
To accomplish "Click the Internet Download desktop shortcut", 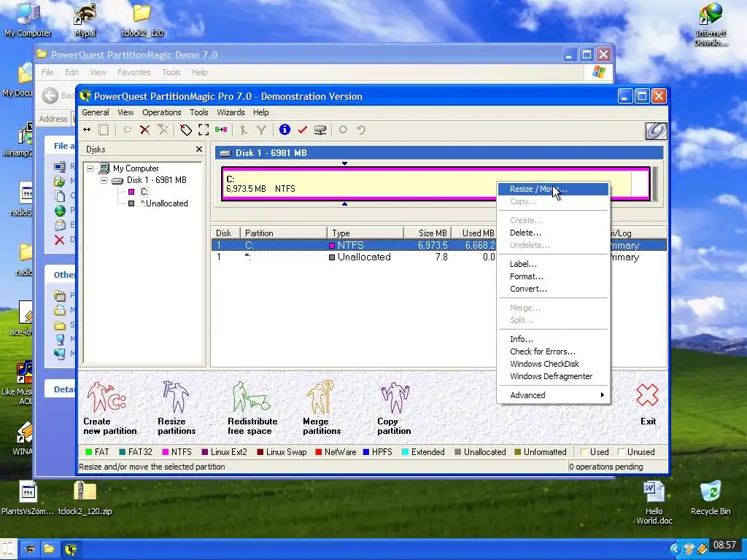I will coord(711,24).
